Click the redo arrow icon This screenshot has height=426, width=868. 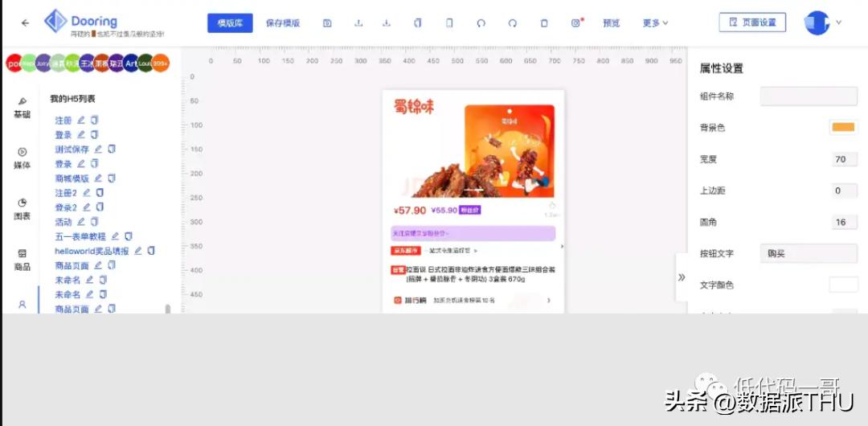513,23
